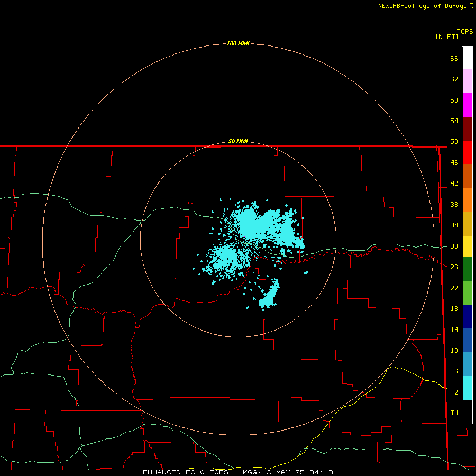
Task: Click the legend value '58'
Action: coord(454,100)
